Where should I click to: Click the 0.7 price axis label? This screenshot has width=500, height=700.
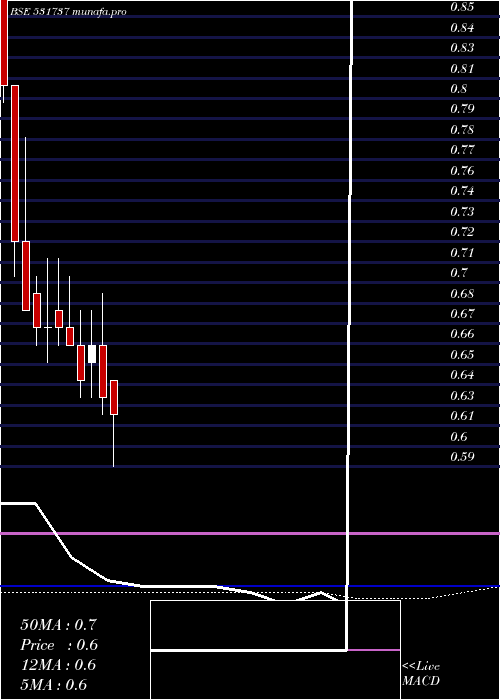[459, 272]
